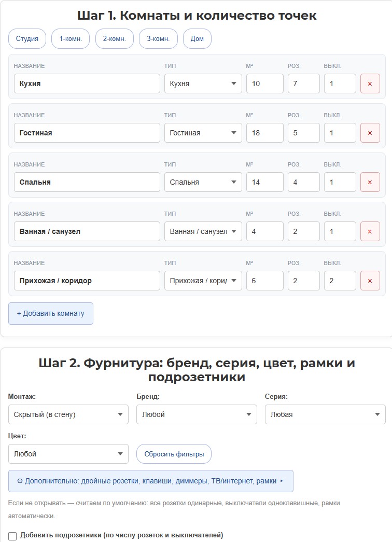Focus the Гостиная area field showing 18
This screenshot has width=392, height=542.
point(265,133)
